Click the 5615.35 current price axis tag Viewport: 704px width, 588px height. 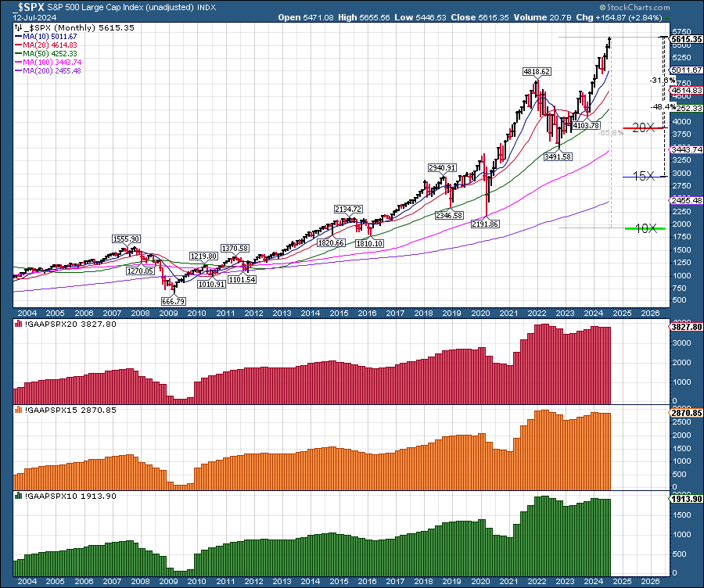(686, 39)
